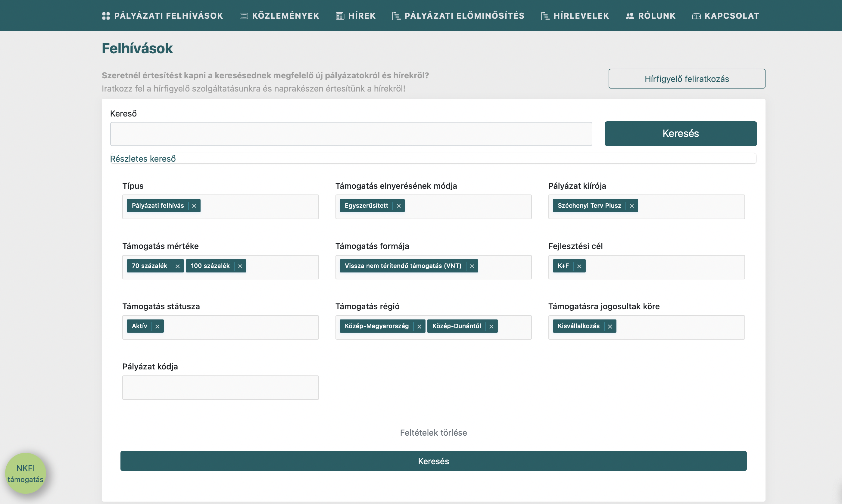This screenshot has height=504, width=842.
Task: Remove the Közép-Dunántúl region tag
Action: tap(491, 326)
